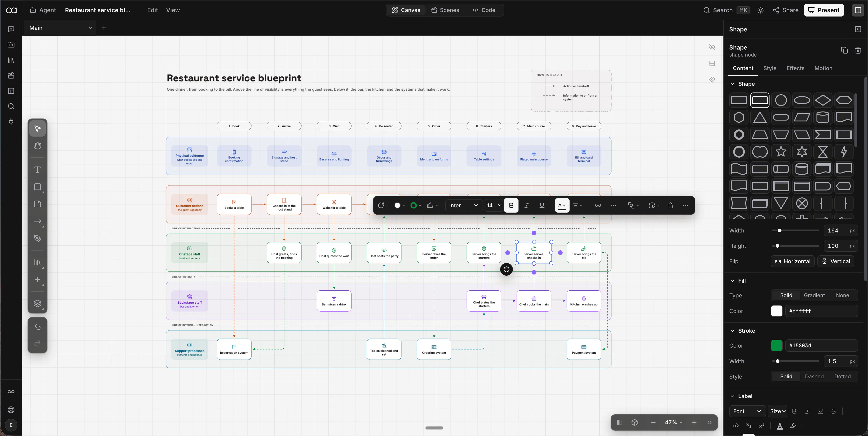Choose the Text tool in the left toolbar

[38, 170]
